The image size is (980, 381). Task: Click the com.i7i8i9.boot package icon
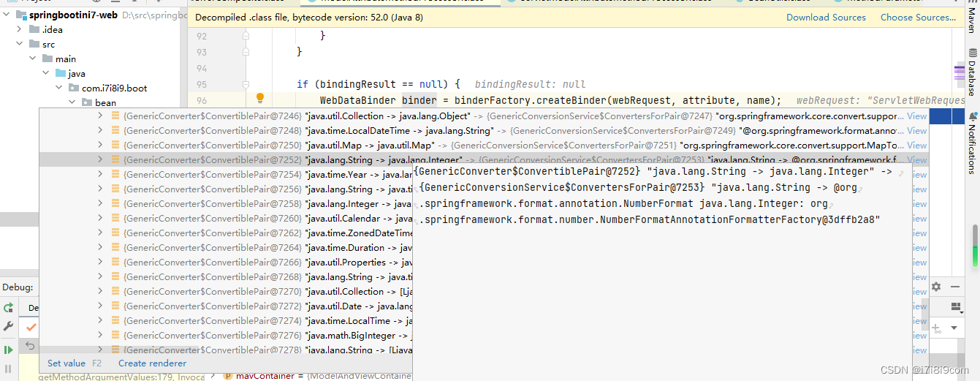(x=74, y=88)
